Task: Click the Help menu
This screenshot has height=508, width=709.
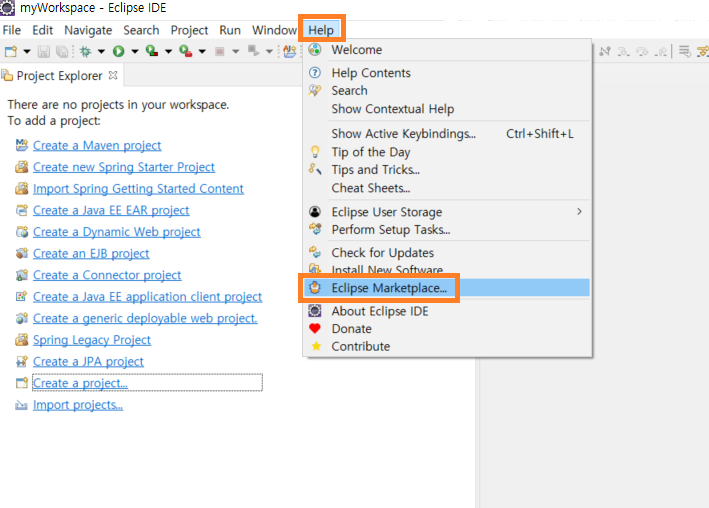Action: tap(321, 30)
